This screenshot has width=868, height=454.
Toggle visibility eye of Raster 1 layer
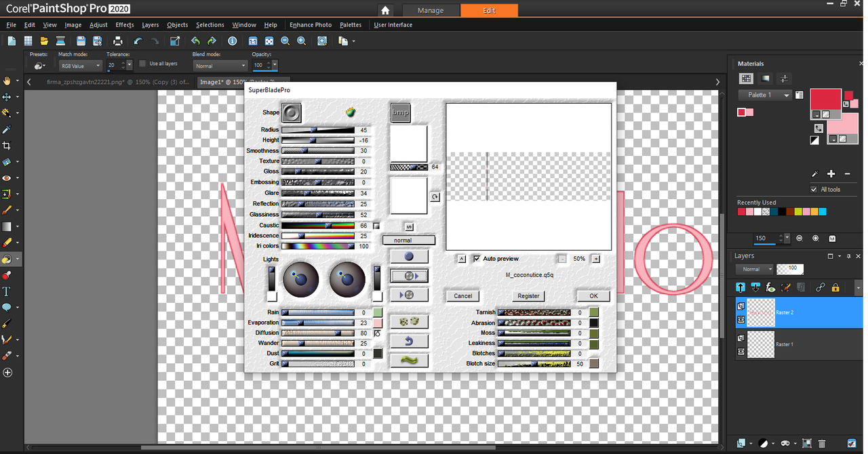(741, 352)
